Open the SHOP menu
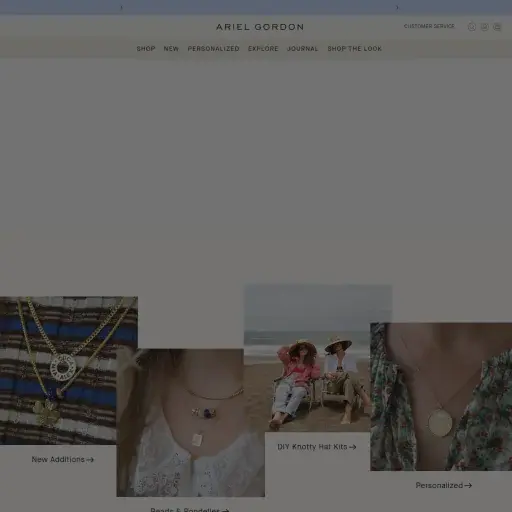Image resolution: width=512 pixels, height=512 pixels. pyautogui.click(x=146, y=49)
